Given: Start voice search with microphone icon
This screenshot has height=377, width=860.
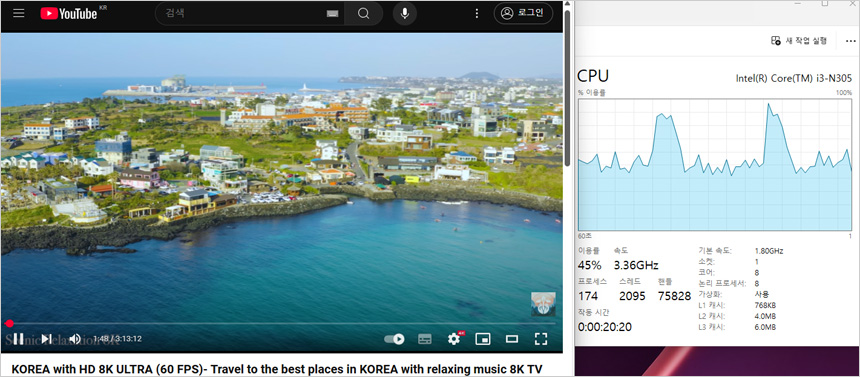Looking at the screenshot, I should click(405, 14).
